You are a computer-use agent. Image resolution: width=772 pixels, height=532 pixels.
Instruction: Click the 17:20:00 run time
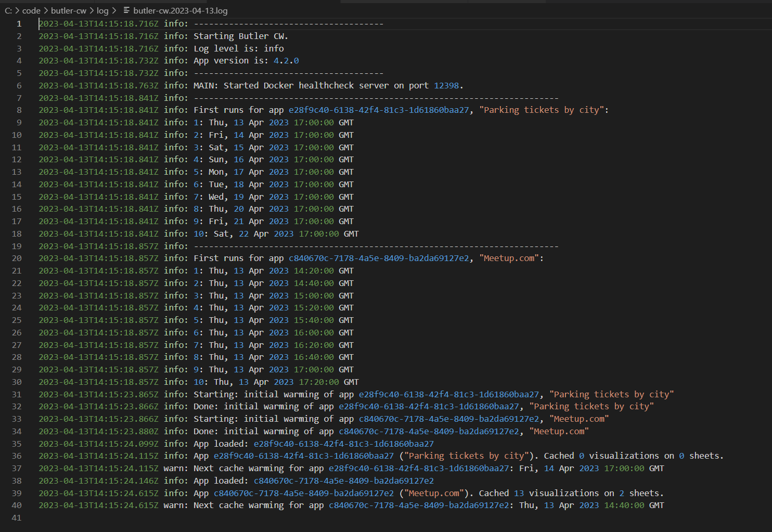pos(319,382)
